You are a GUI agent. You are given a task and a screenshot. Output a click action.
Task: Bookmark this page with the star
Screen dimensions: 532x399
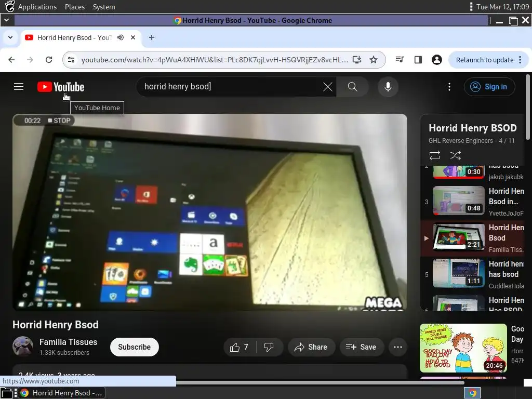pyautogui.click(x=374, y=60)
